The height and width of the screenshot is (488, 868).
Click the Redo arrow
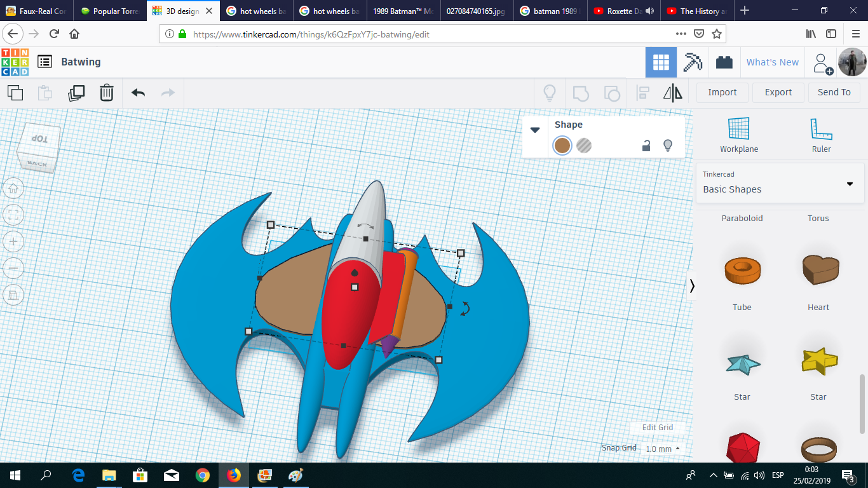(x=168, y=93)
